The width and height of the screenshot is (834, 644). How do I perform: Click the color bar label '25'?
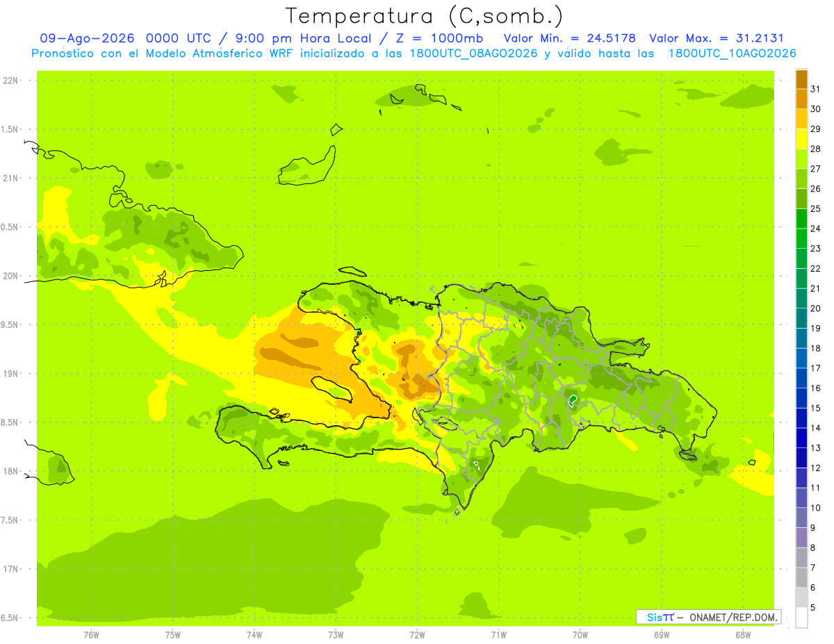coord(816,208)
